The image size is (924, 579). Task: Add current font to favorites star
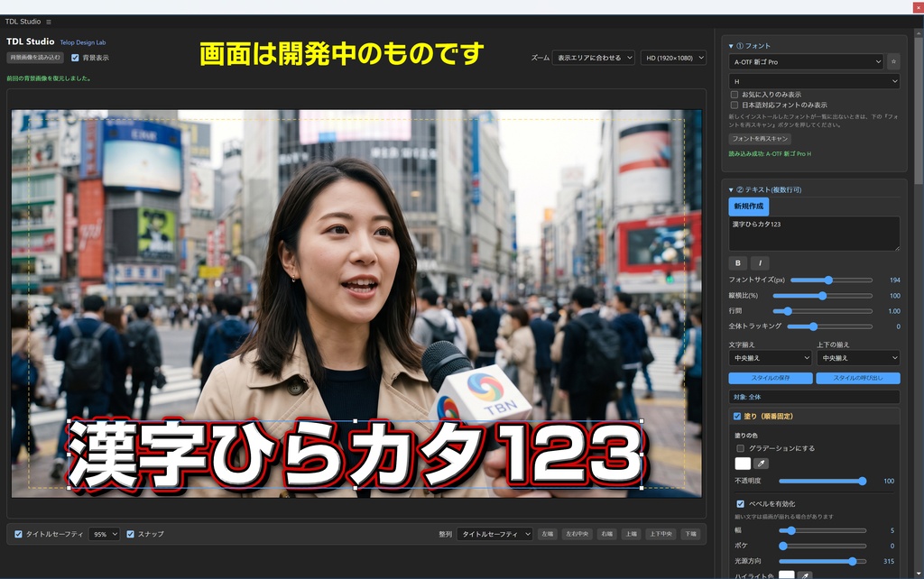pyautogui.click(x=893, y=61)
